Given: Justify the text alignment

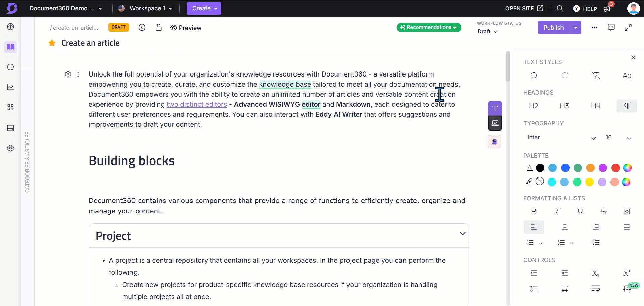Looking at the screenshot, I should (627, 227).
